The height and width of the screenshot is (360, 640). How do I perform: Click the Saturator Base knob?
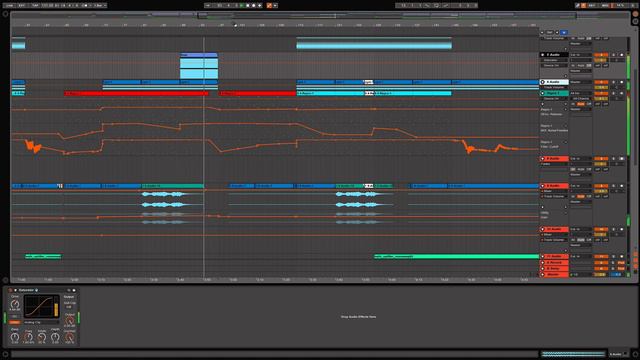[15, 337]
